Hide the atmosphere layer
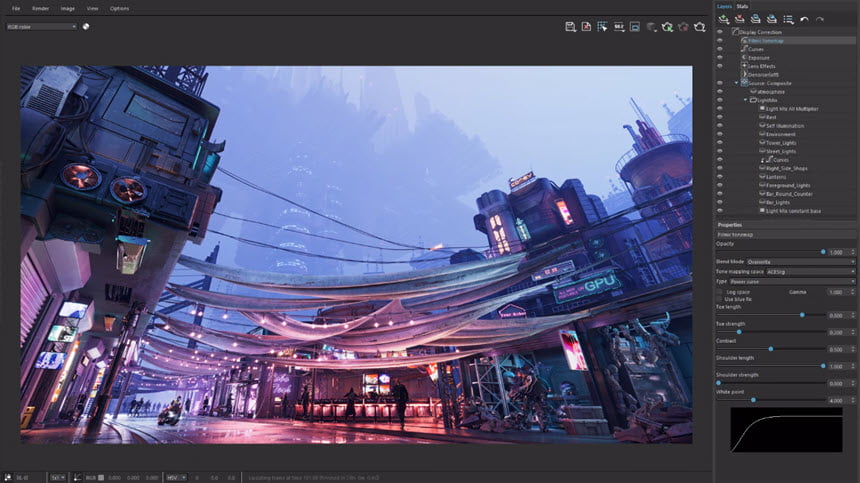Image resolution: width=860 pixels, height=483 pixels. (x=720, y=92)
